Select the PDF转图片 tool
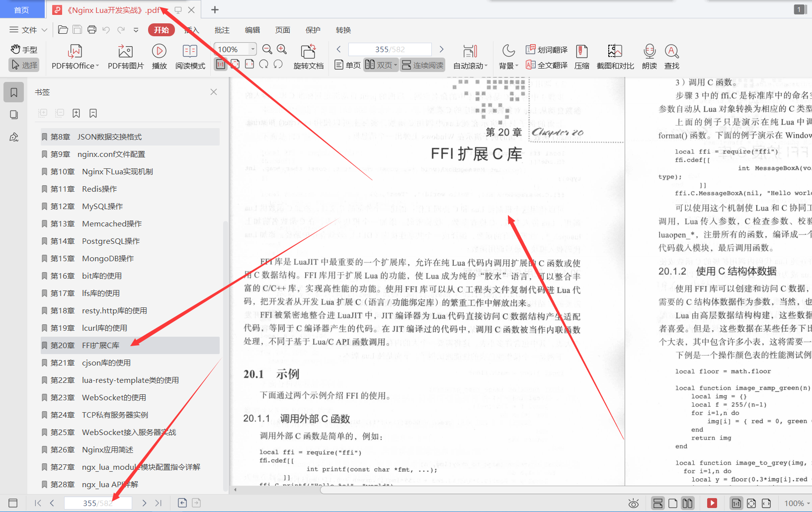812x512 pixels. (x=125, y=56)
